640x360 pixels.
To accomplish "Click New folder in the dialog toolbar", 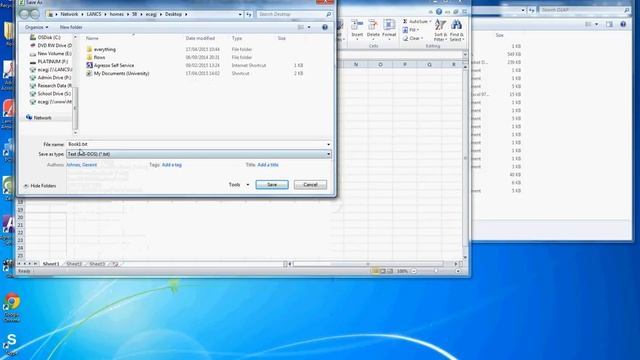I will [71, 27].
